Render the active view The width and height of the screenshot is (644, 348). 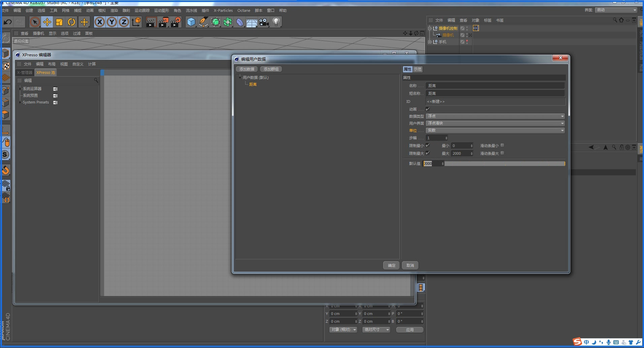click(151, 22)
